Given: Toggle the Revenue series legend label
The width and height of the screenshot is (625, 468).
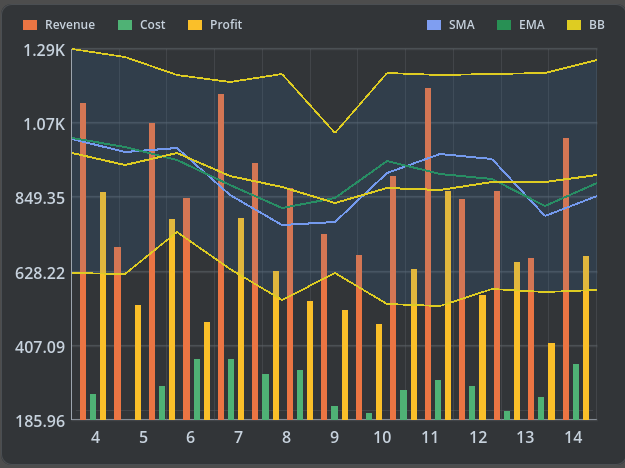Looking at the screenshot, I should (68, 24).
